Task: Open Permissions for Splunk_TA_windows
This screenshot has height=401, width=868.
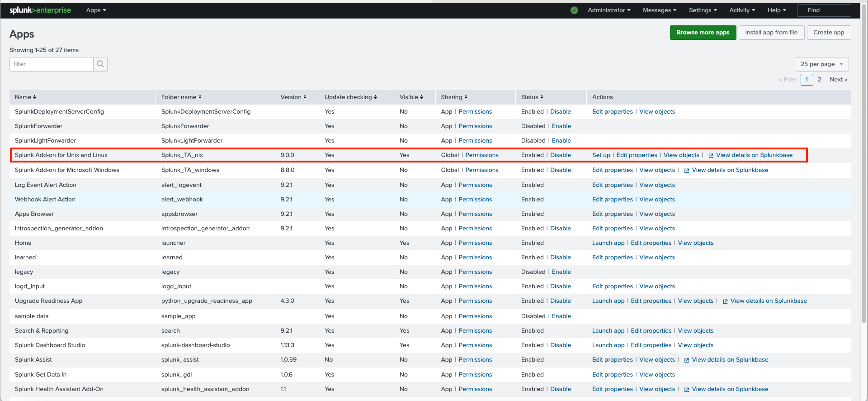Action: click(482, 170)
